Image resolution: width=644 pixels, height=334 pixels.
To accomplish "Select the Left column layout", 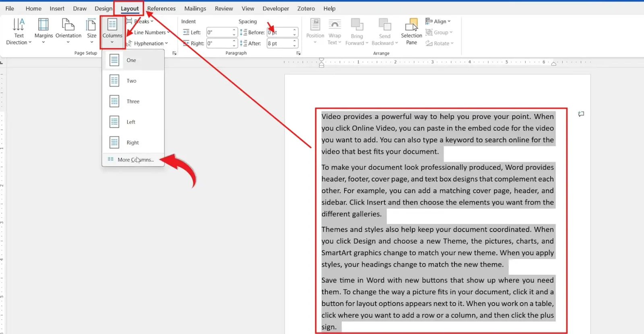I will [x=133, y=122].
